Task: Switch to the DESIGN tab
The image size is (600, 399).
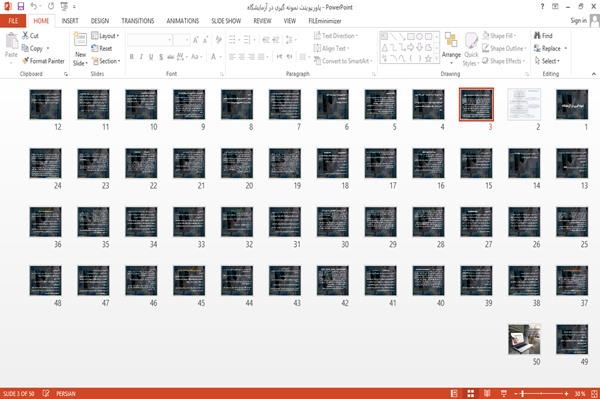Action: pos(100,21)
